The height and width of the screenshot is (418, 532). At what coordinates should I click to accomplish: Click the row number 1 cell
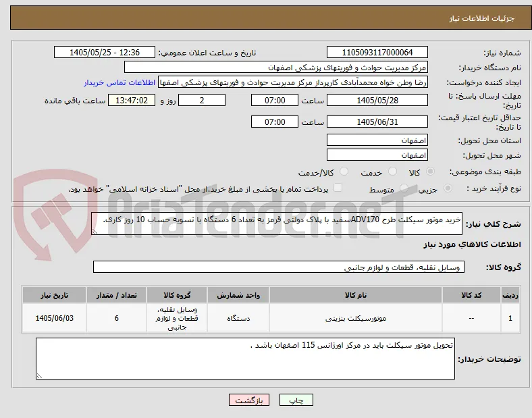510,318
